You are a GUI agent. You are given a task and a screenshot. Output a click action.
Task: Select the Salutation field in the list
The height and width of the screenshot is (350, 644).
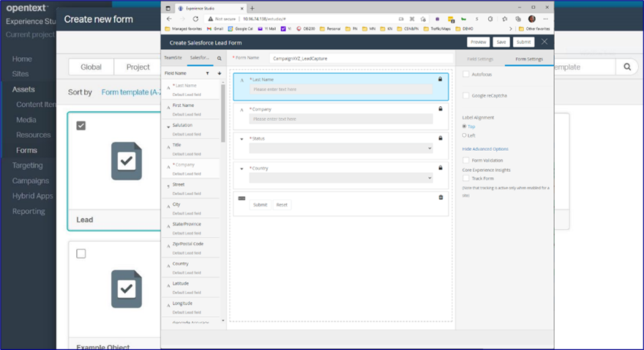(190, 129)
